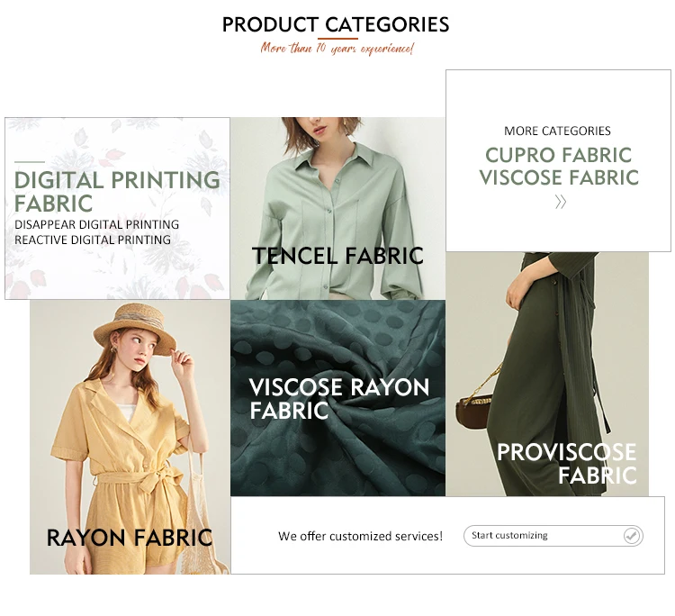Click the brown handbag in the Proviscose photo
The width and height of the screenshot is (675, 616).
pyautogui.click(x=476, y=411)
